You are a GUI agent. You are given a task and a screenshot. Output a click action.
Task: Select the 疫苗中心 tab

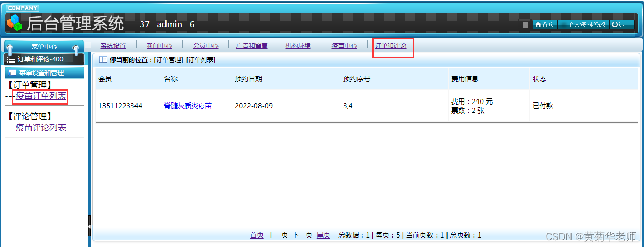(344, 46)
